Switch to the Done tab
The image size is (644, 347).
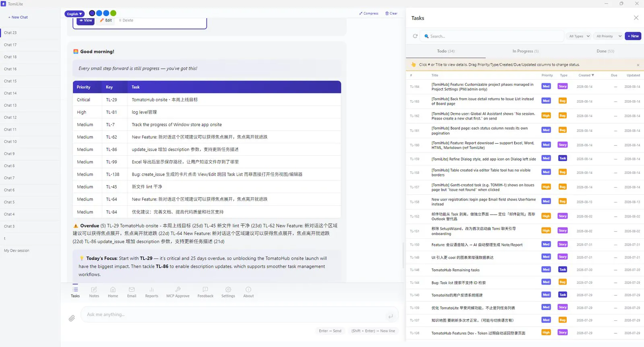pos(605,51)
